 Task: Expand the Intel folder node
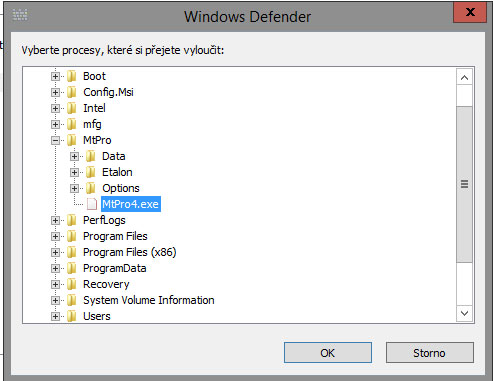[55, 109]
